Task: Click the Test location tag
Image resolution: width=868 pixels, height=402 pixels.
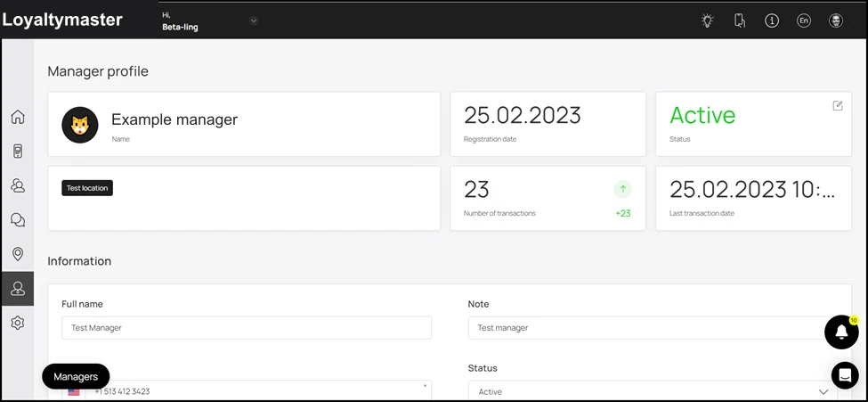Action: pyautogui.click(x=87, y=188)
